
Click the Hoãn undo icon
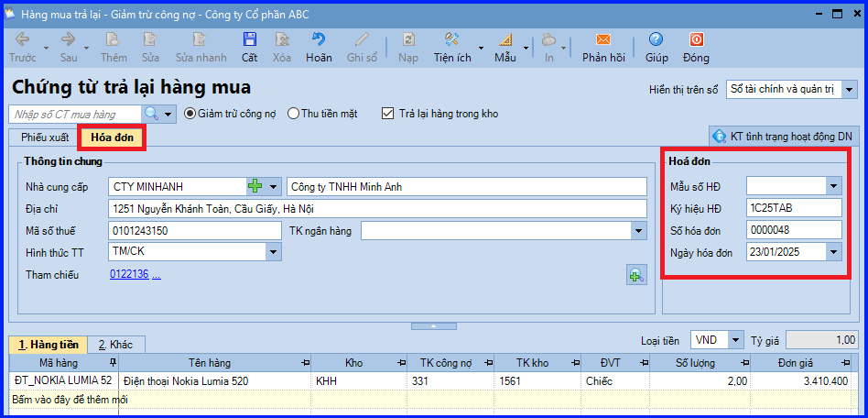tap(319, 39)
